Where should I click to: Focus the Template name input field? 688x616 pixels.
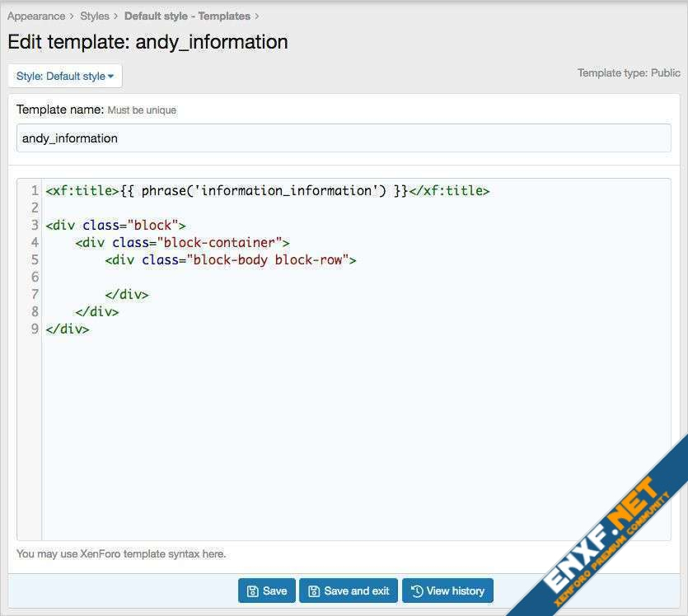pos(344,138)
